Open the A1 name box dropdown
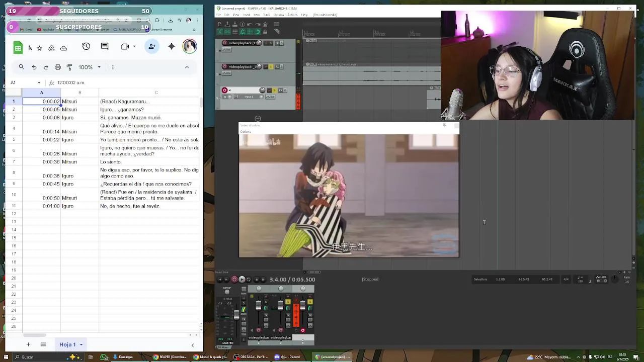The width and height of the screenshot is (644, 362). (x=39, y=82)
